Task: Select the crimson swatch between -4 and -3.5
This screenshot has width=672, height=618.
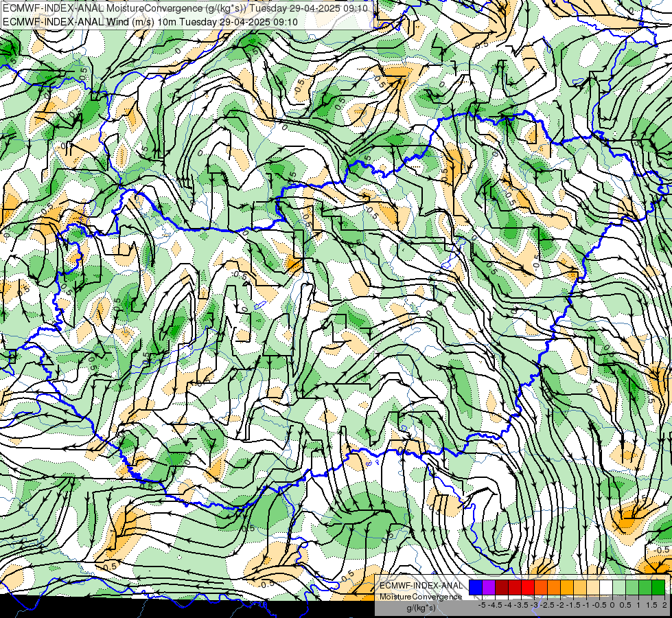Action: coord(515,587)
